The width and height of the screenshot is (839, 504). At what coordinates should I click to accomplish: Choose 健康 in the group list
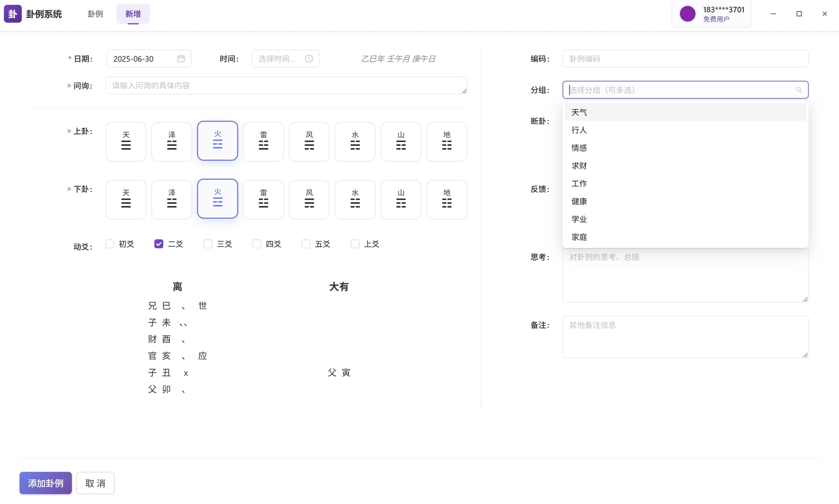579,201
